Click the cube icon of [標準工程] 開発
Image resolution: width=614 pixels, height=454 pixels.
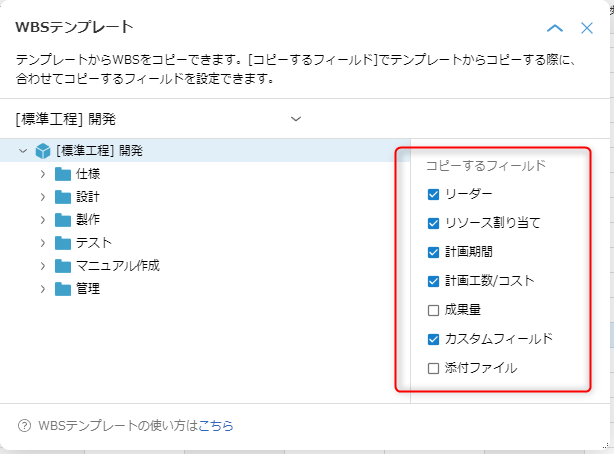[x=43, y=151]
